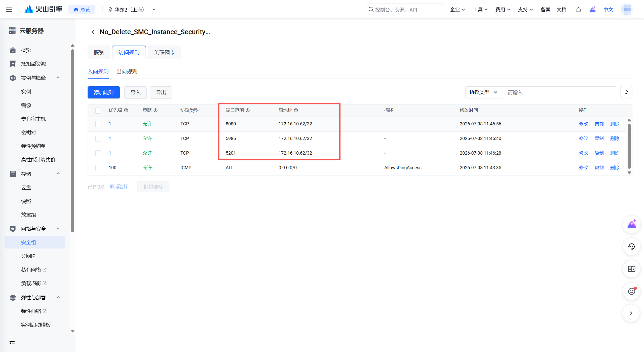This screenshot has height=352, width=644.
Task: Toggle the select-all checkbox in table header
Action: 98,110
